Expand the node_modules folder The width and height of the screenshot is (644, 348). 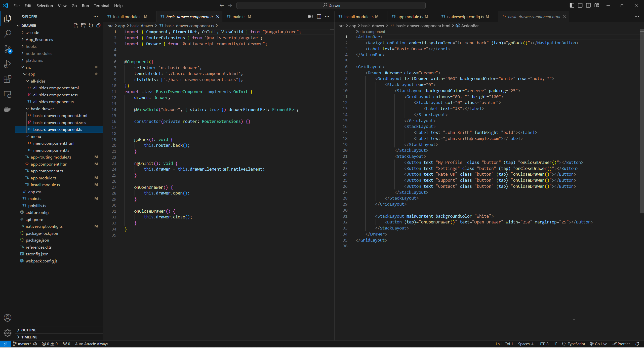point(39,53)
